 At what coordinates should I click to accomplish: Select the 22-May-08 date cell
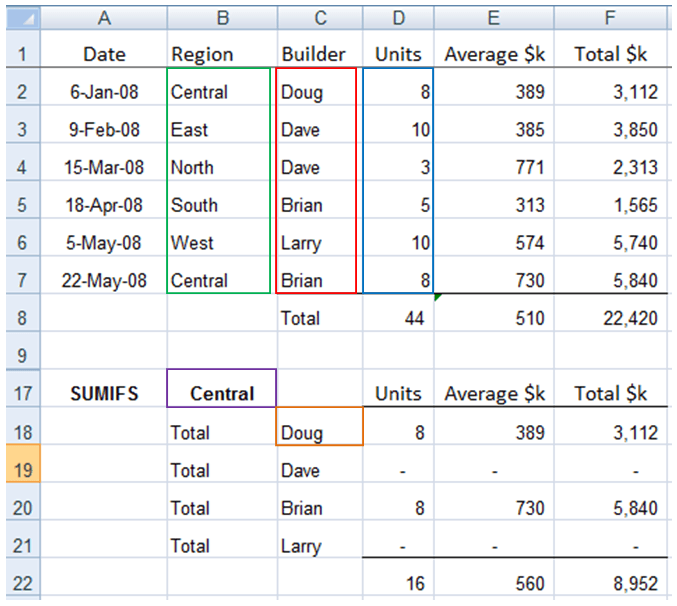(x=104, y=275)
